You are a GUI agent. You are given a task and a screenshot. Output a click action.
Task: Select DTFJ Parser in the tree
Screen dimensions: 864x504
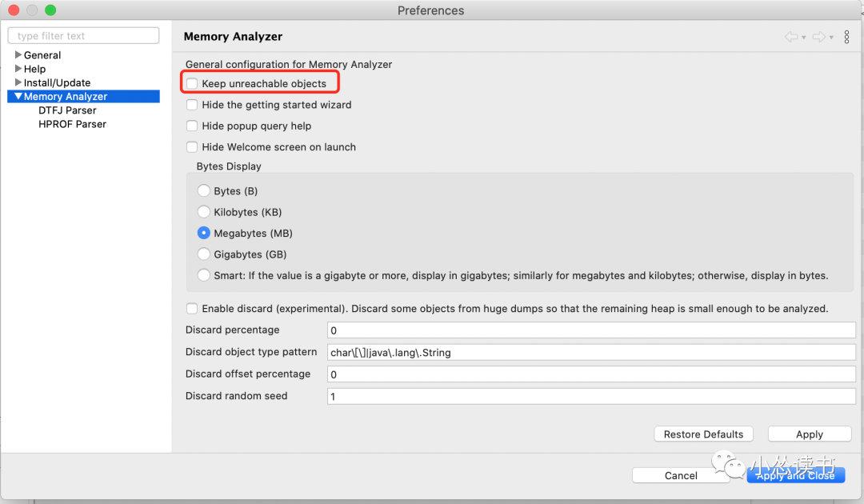(x=67, y=110)
